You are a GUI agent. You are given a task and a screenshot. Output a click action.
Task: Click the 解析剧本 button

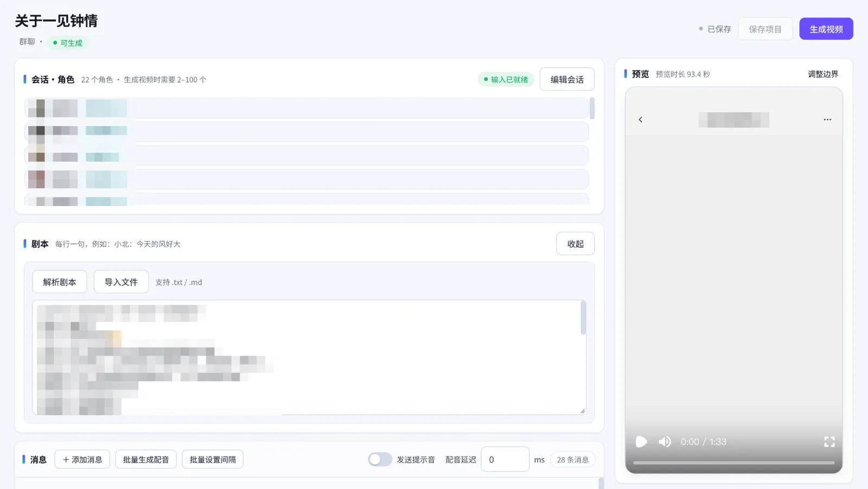pyautogui.click(x=60, y=282)
